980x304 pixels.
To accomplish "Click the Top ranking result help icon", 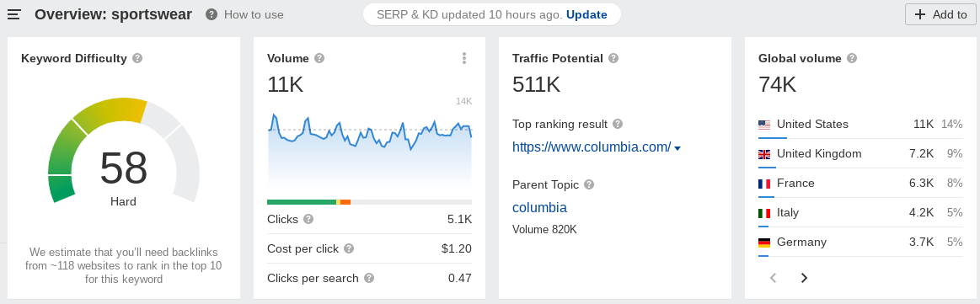I will coord(619,124).
